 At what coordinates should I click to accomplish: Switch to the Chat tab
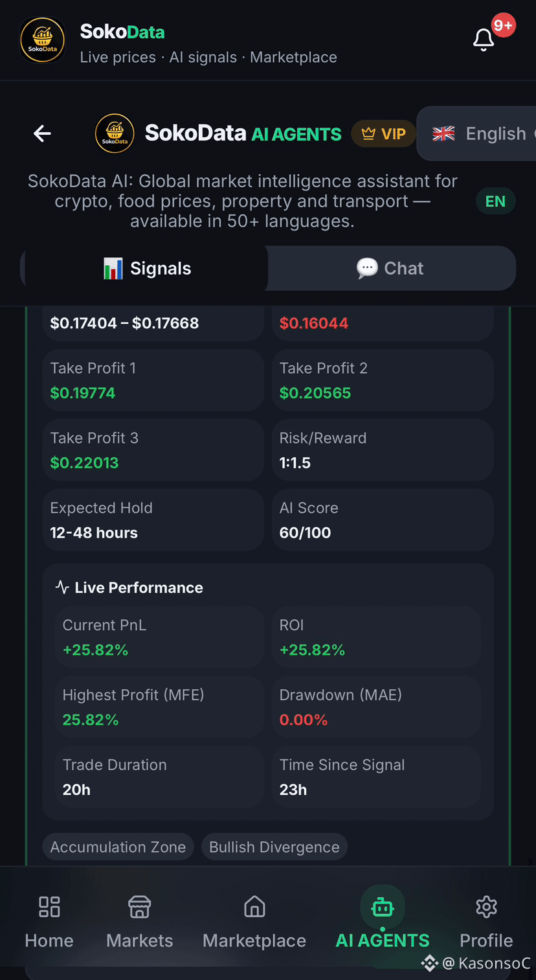(390, 268)
